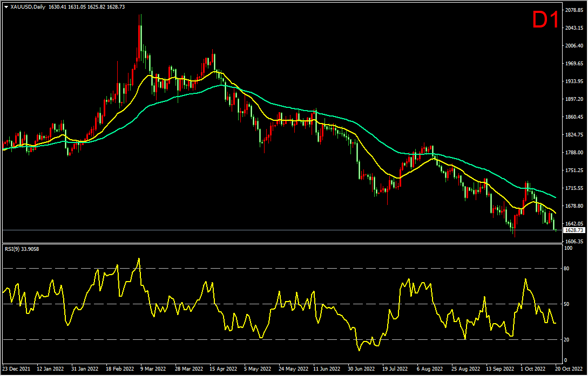Click the 24 May 2022 date label
The height and width of the screenshot is (376, 588).
click(x=294, y=369)
